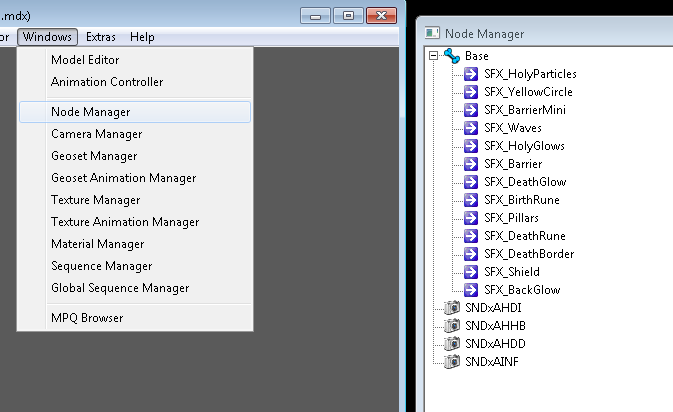The height and width of the screenshot is (412, 673).
Task: Click the arrow icon next to SFX_Waves
Action: pos(471,128)
